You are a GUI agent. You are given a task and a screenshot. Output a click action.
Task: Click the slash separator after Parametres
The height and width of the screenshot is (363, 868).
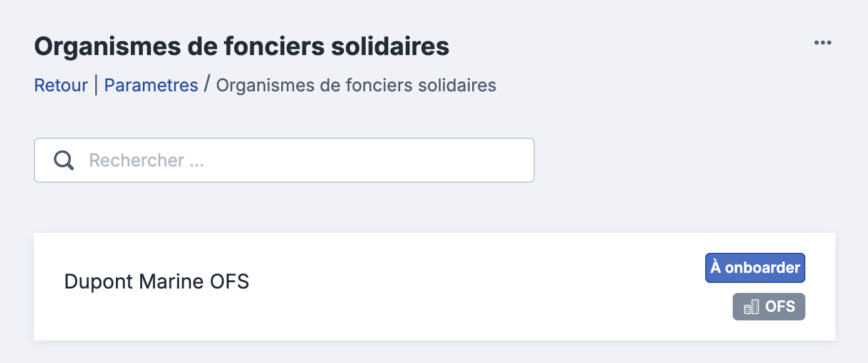(207, 85)
